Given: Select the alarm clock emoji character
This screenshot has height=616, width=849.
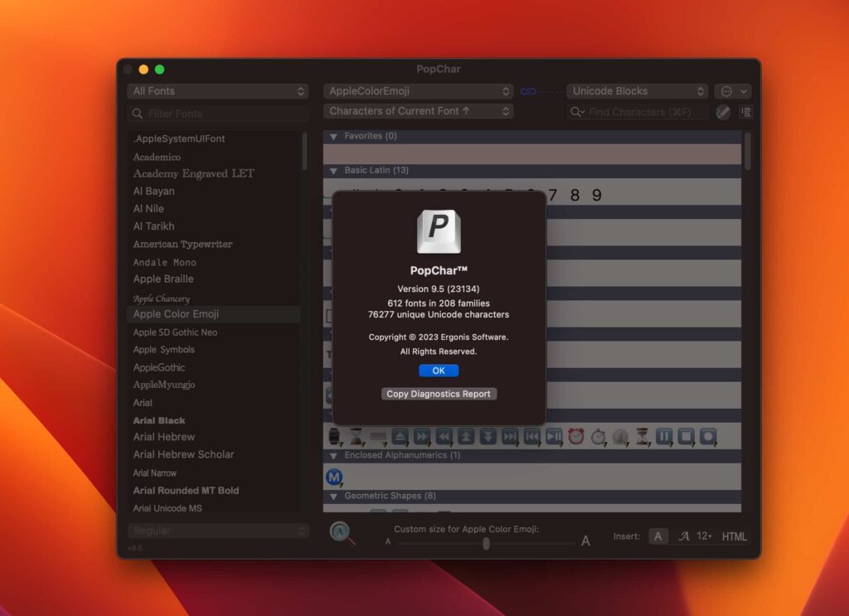Looking at the screenshot, I should 577,437.
